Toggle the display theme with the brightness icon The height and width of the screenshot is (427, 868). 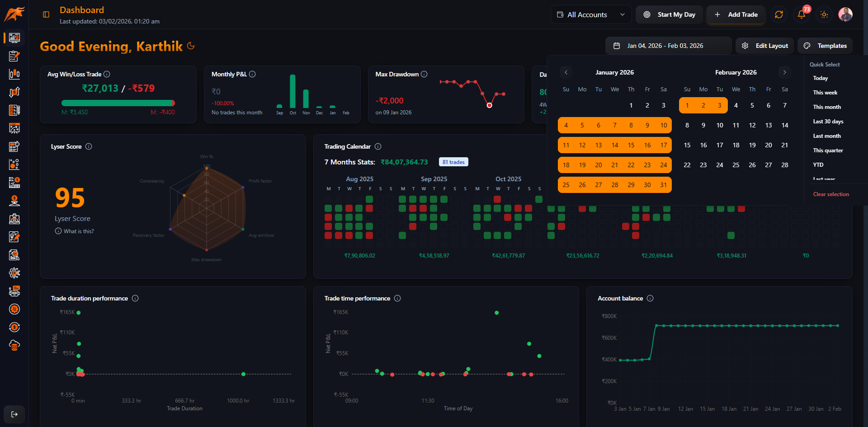pos(824,14)
